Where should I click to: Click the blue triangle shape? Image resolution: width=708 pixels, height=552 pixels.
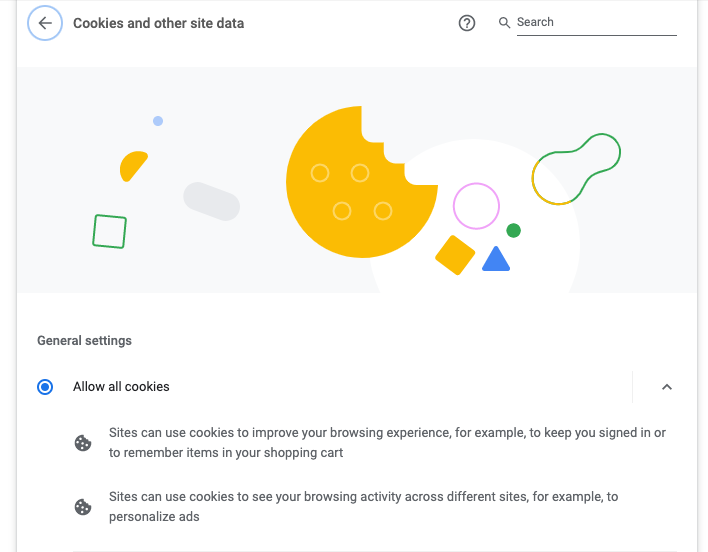pos(496,259)
